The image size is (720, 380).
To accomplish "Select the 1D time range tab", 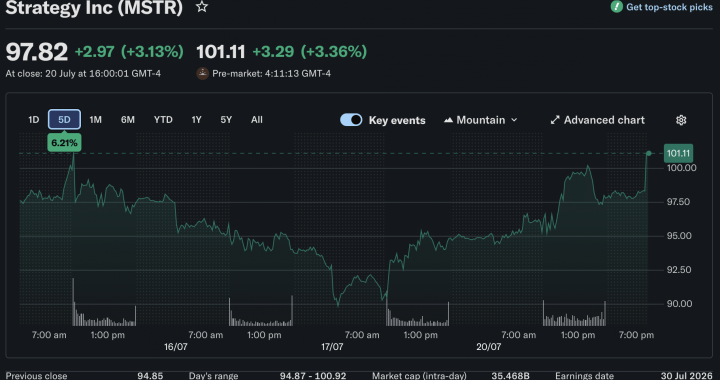I will [34, 120].
